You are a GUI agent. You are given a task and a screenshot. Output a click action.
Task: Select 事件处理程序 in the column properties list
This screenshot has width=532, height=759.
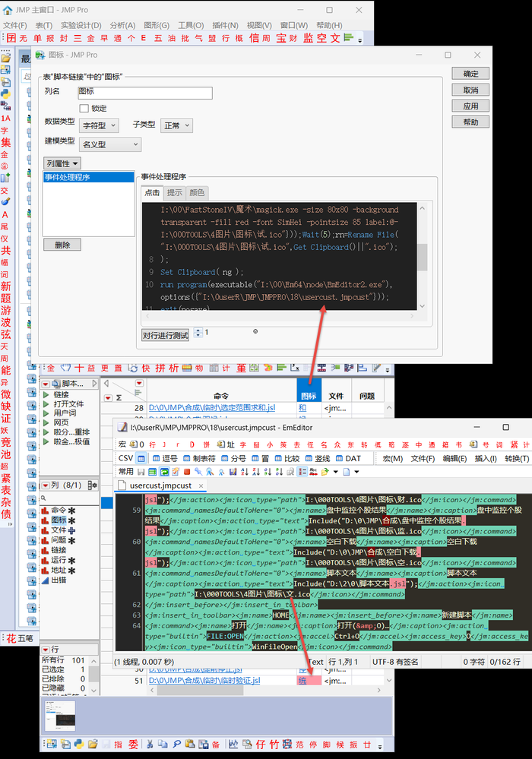(x=88, y=177)
